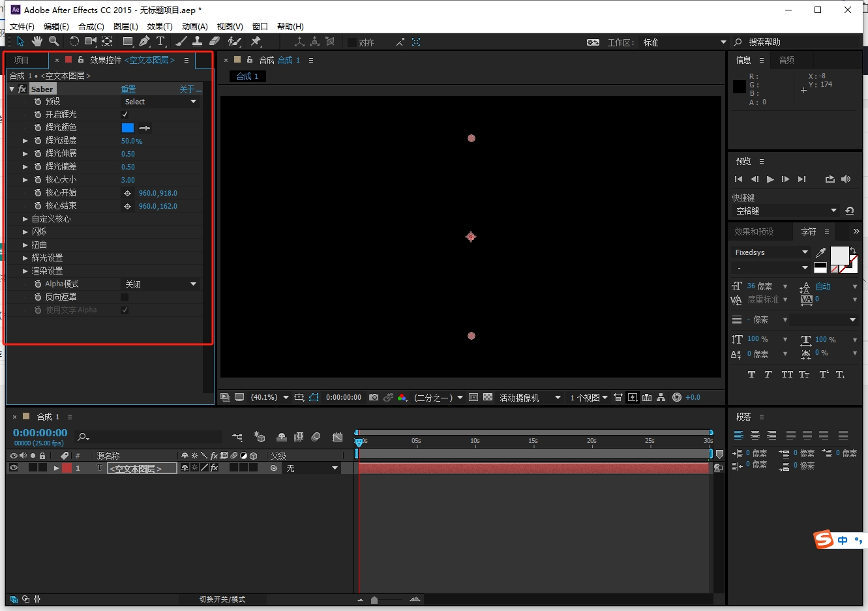Open the Alpha模式 dropdown
Image resolution: width=868 pixels, height=611 pixels.
(x=160, y=284)
